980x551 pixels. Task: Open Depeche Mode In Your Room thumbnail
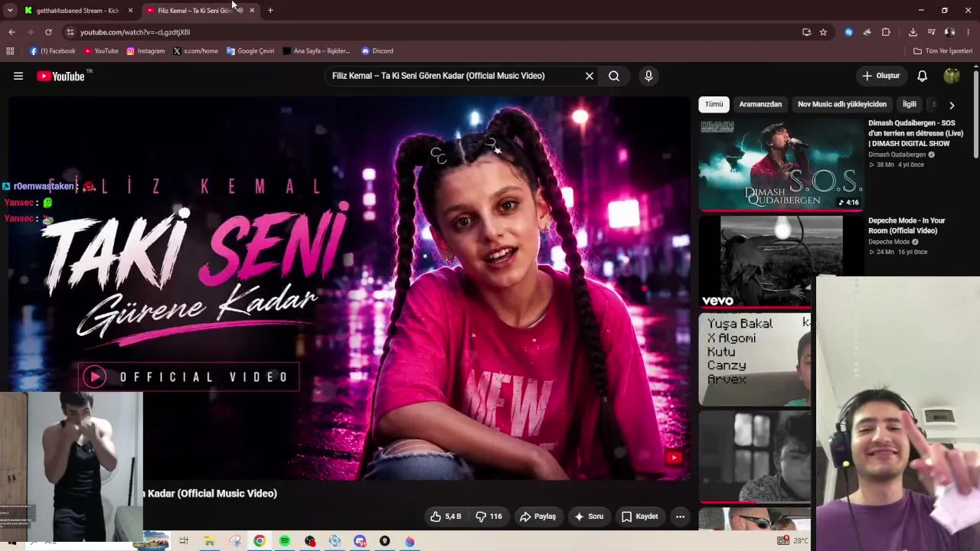click(x=781, y=262)
